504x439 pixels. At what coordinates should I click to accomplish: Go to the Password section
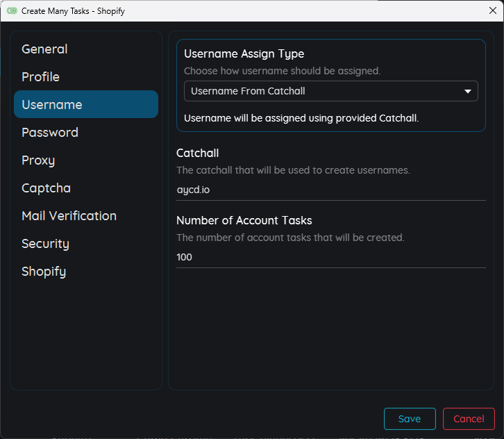(50, 133)
